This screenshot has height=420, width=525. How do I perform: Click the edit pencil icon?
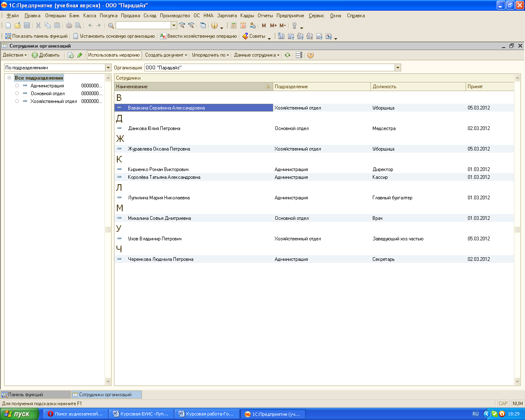tap(80, 55)
